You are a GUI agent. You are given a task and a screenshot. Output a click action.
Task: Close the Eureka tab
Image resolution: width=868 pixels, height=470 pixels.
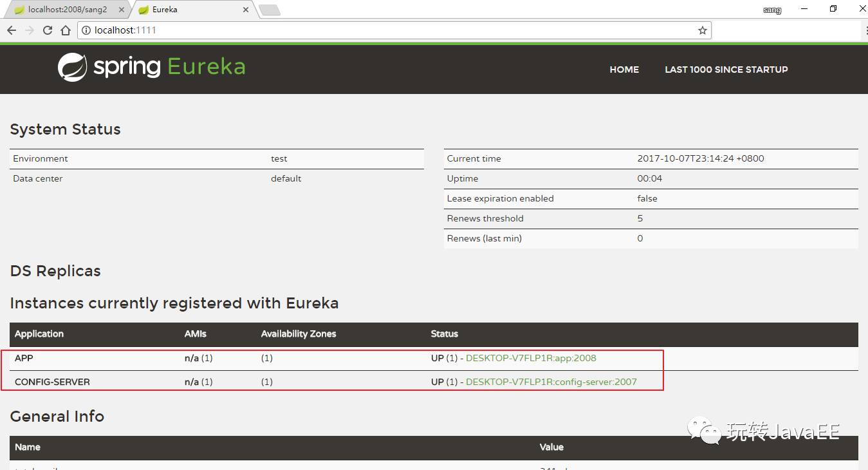coord(246,10)
